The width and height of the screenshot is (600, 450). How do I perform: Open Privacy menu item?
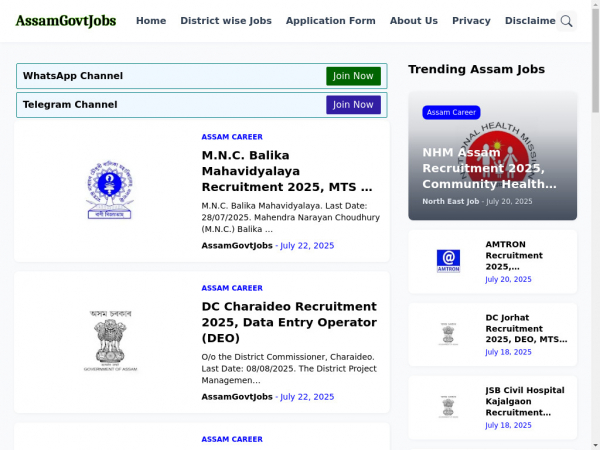471,21
